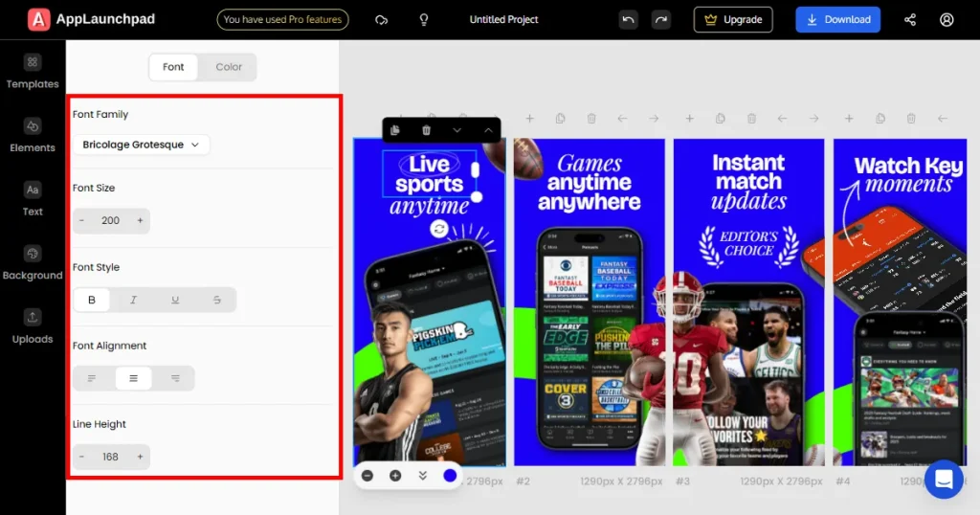The height and width of the screenshot is (515, 980).
Task: Move selected layer up with chevron
Action: (x=488, y=130)
